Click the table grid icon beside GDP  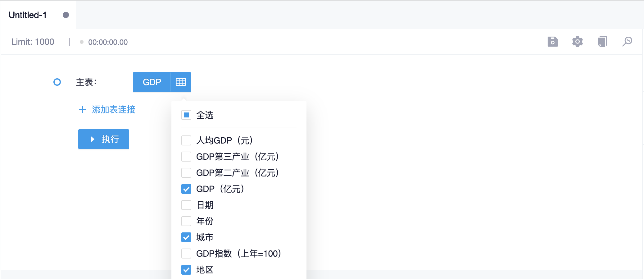click(x=181, y=82)
